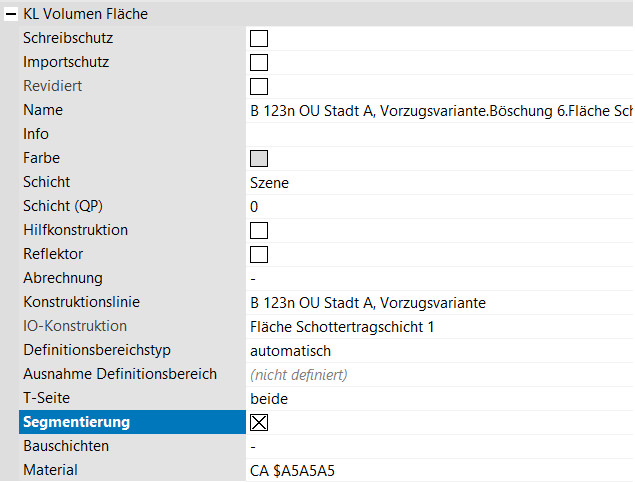Image resolution: width=635 pixels, height=482 pixels.
Task: Click Ausnahme Definitionsbereich (nicht definiert) field
Action: pyautogui.click(x=440, y=374)
